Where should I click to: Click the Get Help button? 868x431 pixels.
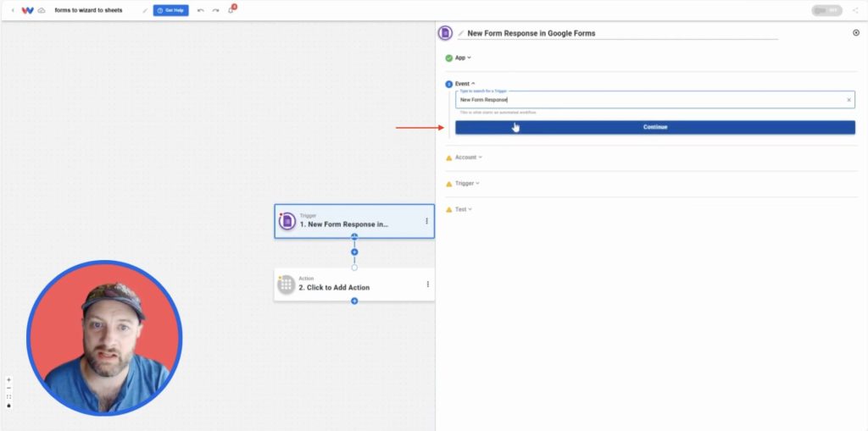[x=170, y=10]
